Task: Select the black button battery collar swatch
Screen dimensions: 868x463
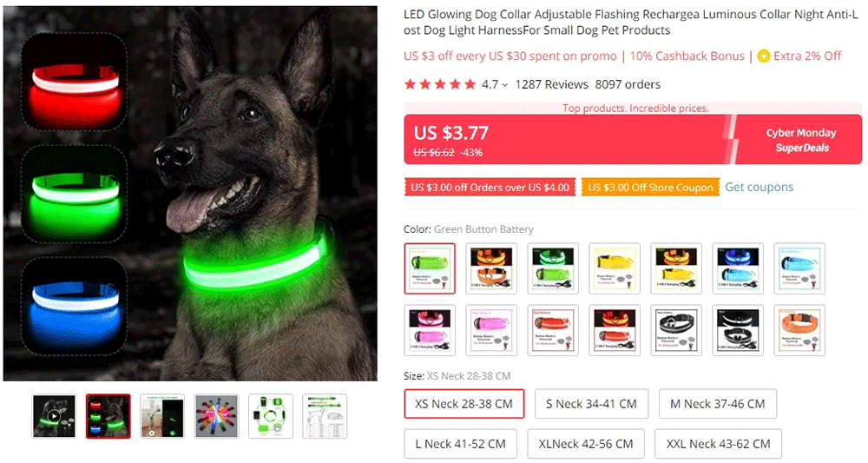Action: coord(676,330)
